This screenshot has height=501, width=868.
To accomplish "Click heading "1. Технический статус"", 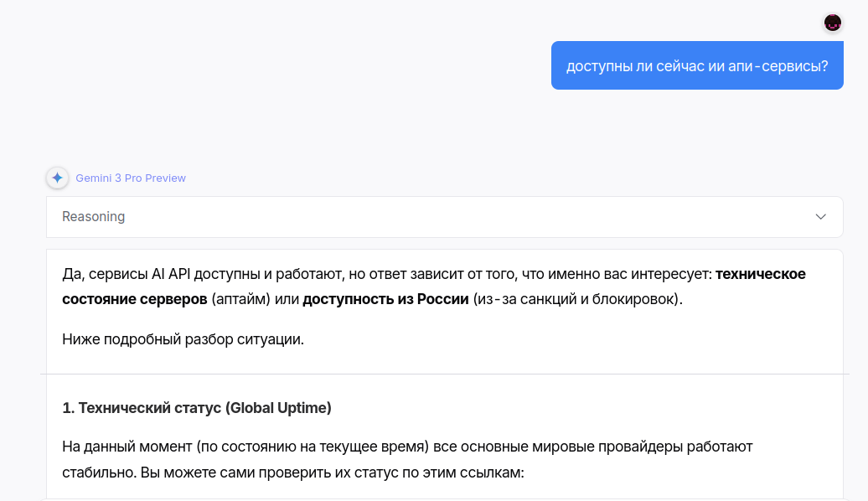I will (x=141, y=408).
